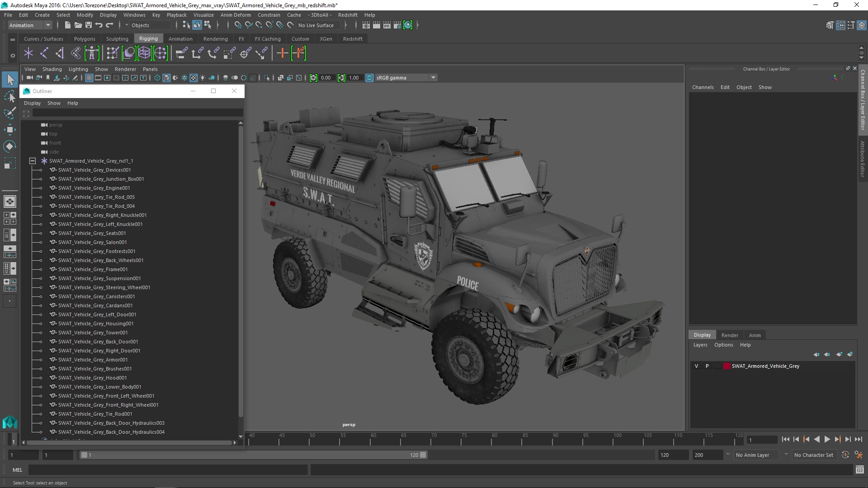Viewport: 868px width, 488px height.
Task: Switch to the Redshift shelf tab
Action: click(353, 39)
